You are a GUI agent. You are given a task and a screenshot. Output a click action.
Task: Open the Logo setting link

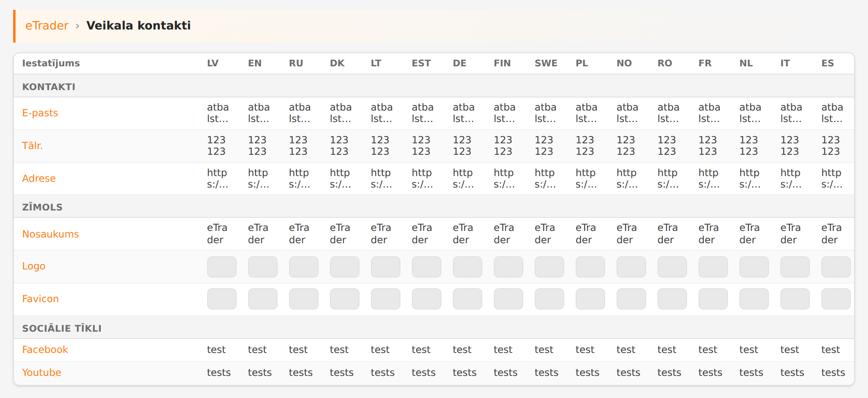pos(34,266)
